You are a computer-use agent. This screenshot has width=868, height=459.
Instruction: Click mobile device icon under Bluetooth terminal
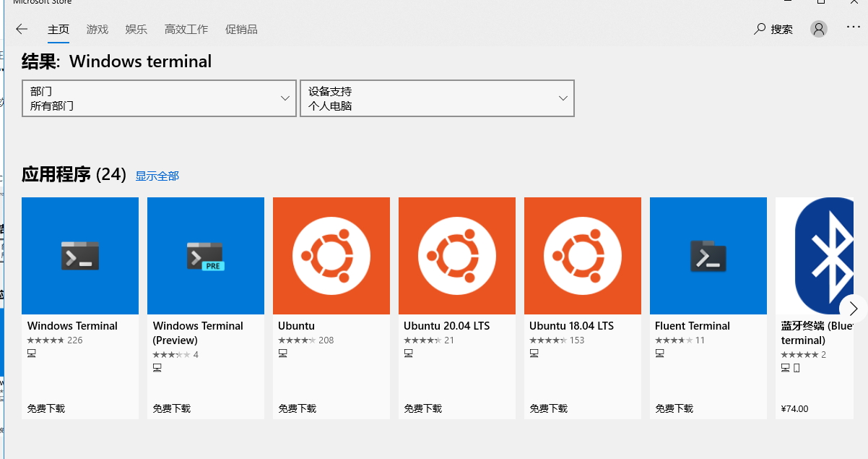797,368
